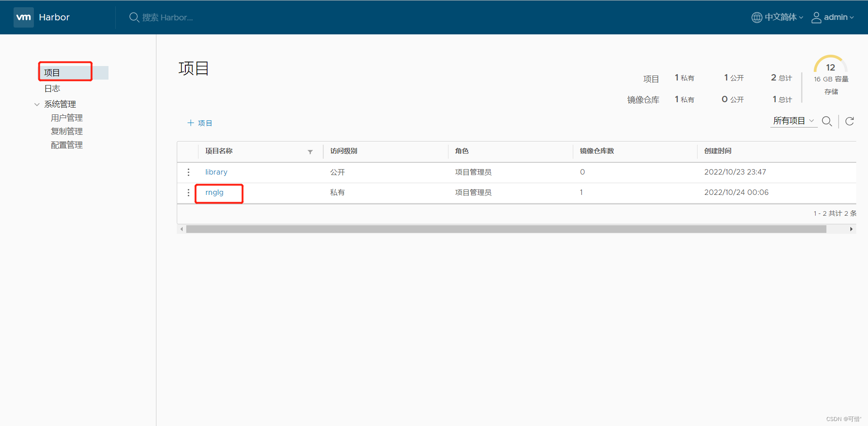Viewport: 868px width, 426px height.
Task: Open 日志 in the sidebar
Action: pyautogui.click(x=52, y=89)
